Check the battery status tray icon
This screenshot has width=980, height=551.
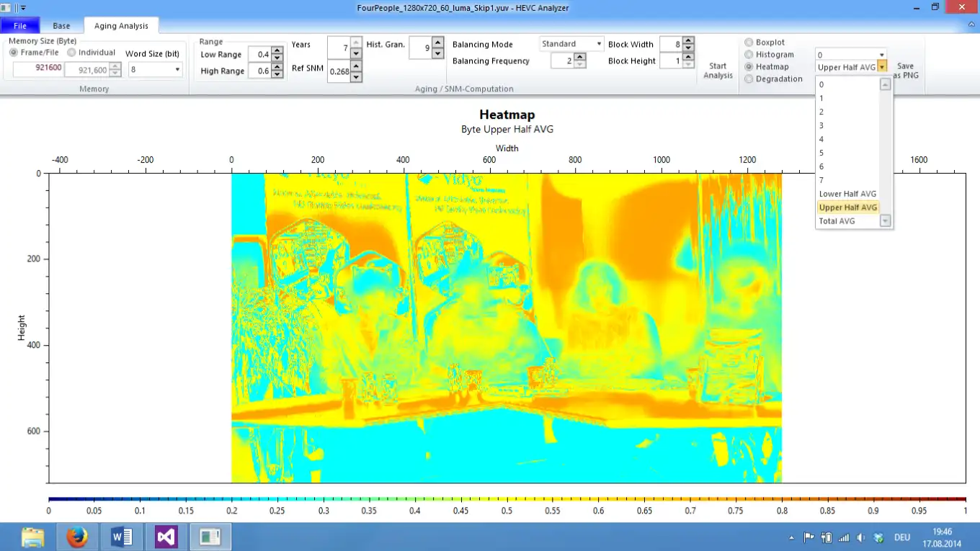tap(826, 537)
